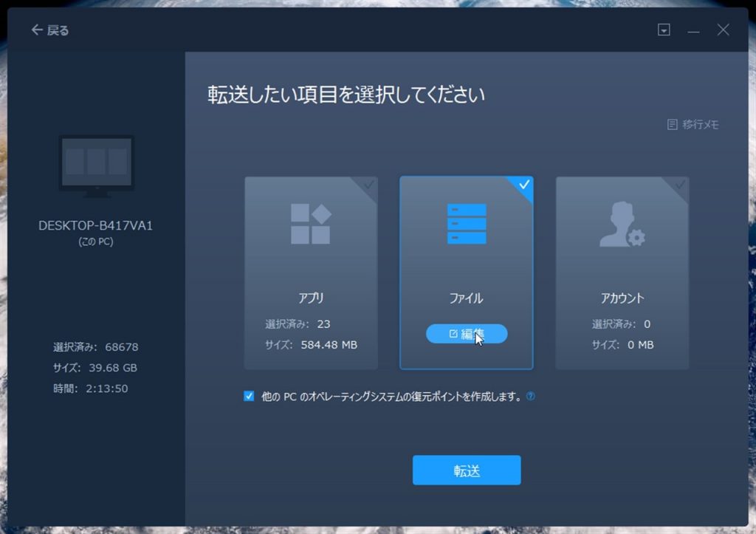Screen dimensions: 756x534
Task: Uncheck the restore point creation checkbox
Action: pos(249,396)
